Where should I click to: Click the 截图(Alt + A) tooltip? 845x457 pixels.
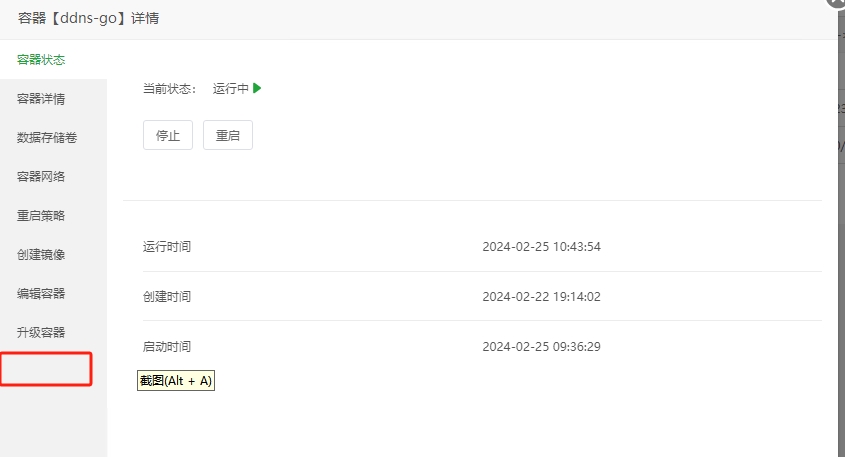click(x=176, y=380)
